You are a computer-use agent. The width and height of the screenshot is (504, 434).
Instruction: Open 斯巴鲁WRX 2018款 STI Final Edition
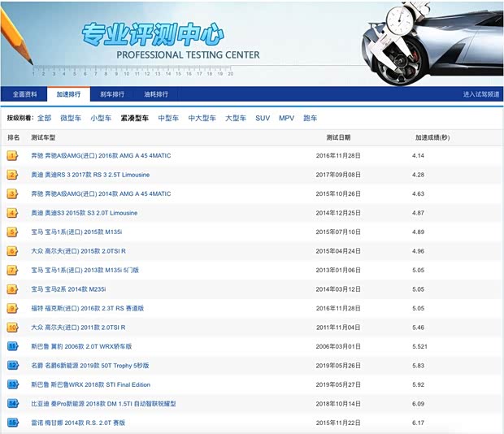91,385
